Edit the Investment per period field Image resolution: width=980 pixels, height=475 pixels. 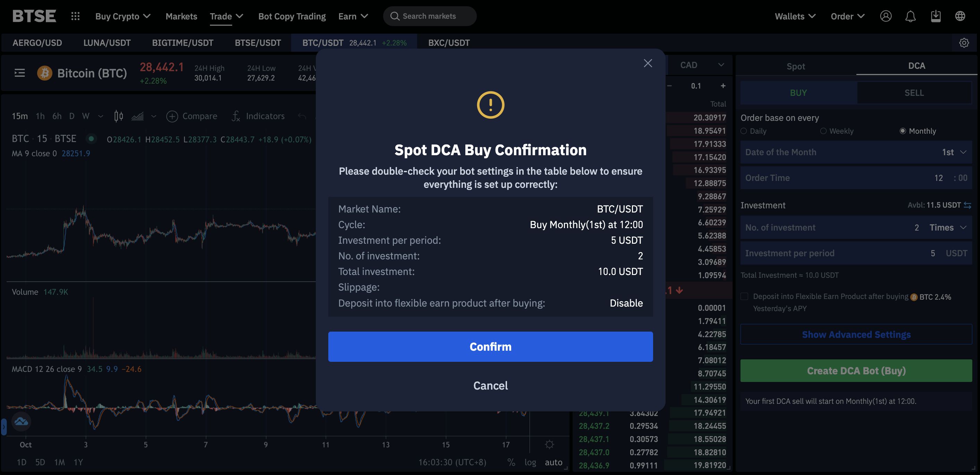(x=856, y=253)
